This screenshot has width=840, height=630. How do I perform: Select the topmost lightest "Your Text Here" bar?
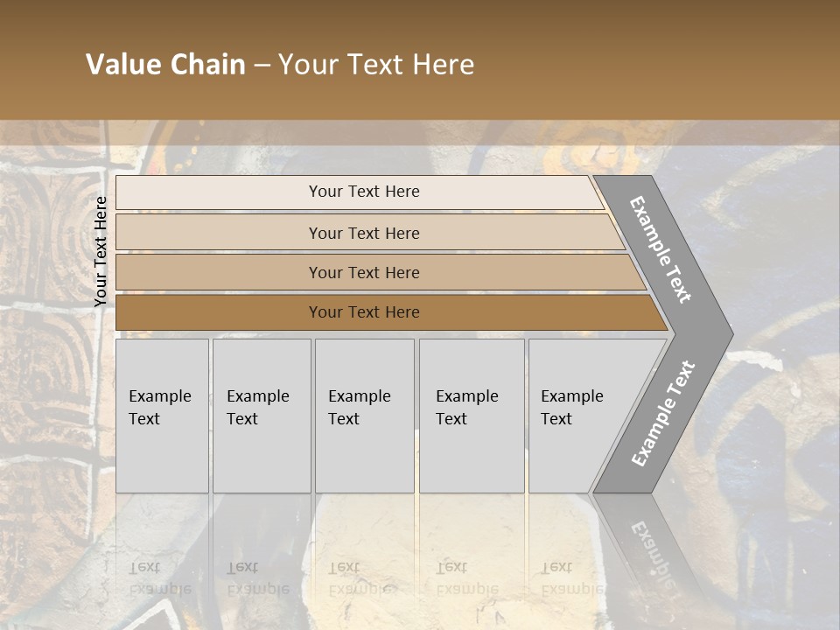pos(364,192)
